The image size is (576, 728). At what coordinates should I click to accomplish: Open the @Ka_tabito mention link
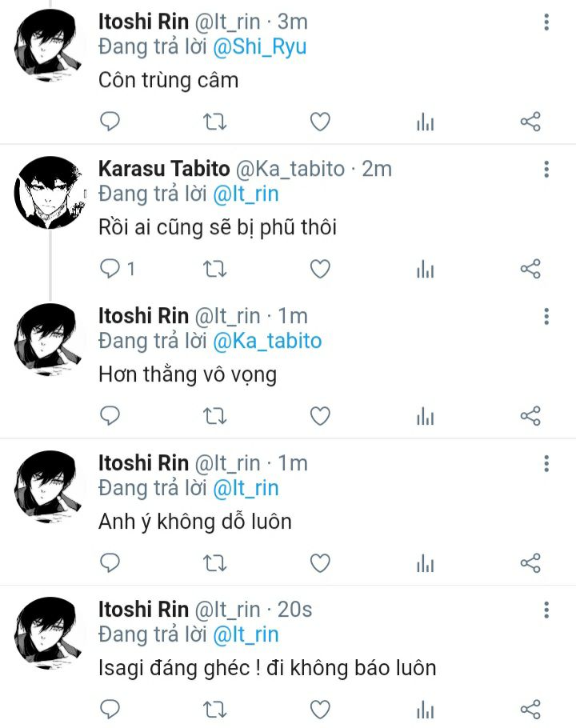pyautogui.click(x=267, y=342)
